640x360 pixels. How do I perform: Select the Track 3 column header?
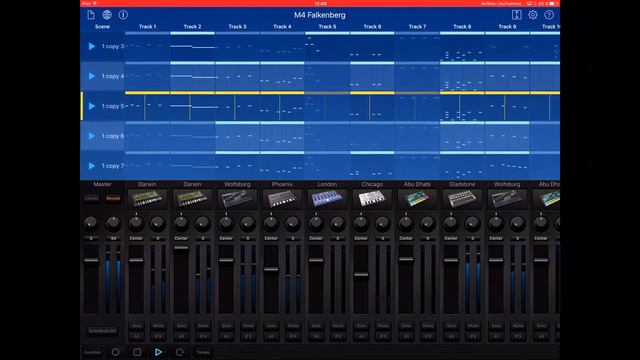pyautogui.click(x=237, y=27)
